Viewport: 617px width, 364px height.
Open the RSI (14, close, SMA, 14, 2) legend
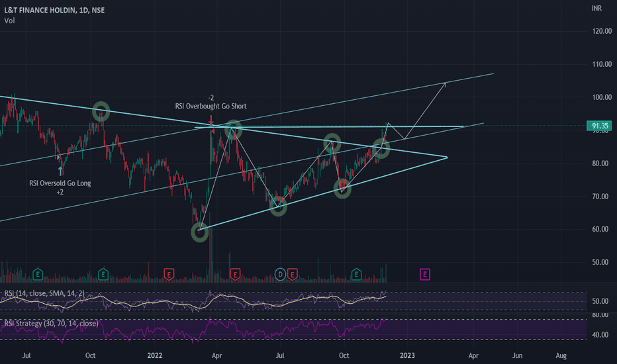click(x=44, y=293)
